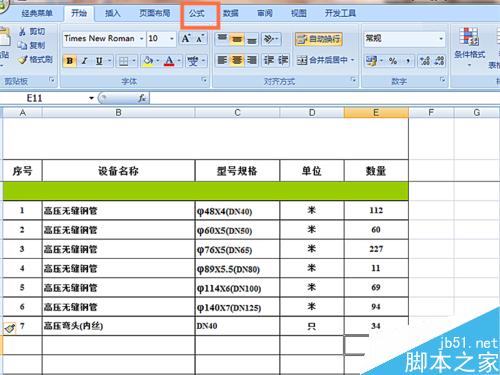Open the 经典菜单 tab
The height and width of the screenshot is (375, 500).
point(37,13)
